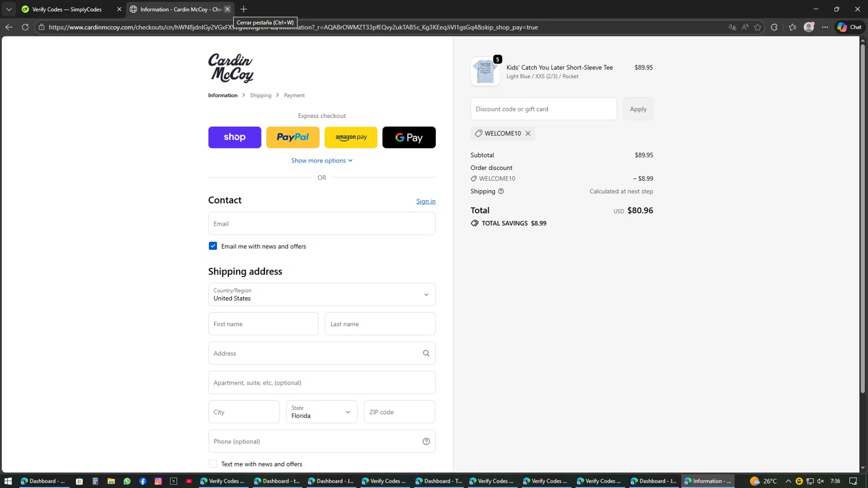Click the shipping info help icon
The height and width of the screenshot is (488, 868).
501,191
